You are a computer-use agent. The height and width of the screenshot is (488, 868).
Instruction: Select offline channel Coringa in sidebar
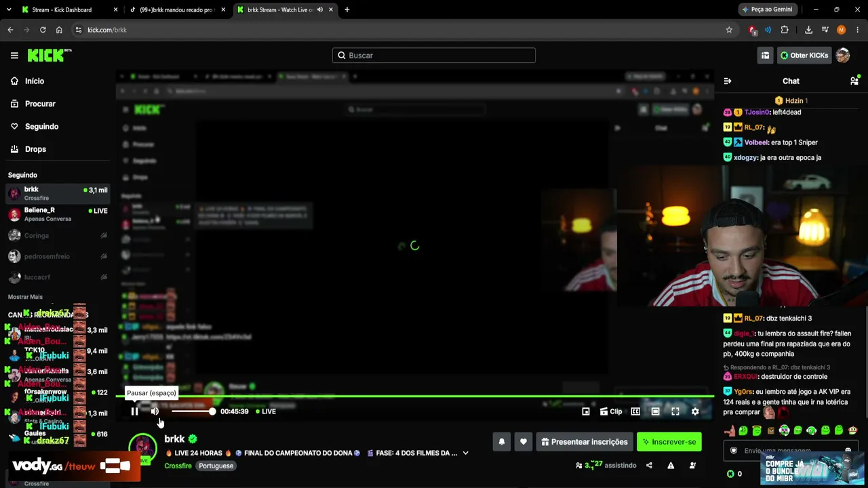tap(58, 236)
